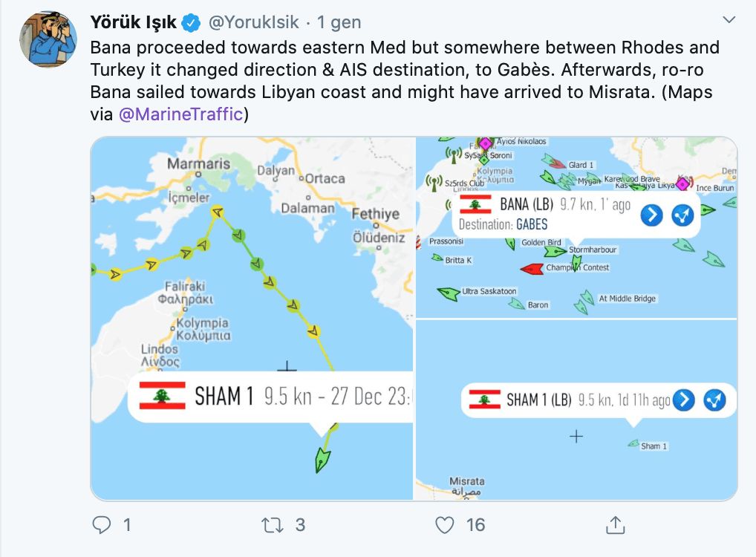Share the tweet via share icon
This screenshot has height=557, width=756.
[x=615, y=525]
